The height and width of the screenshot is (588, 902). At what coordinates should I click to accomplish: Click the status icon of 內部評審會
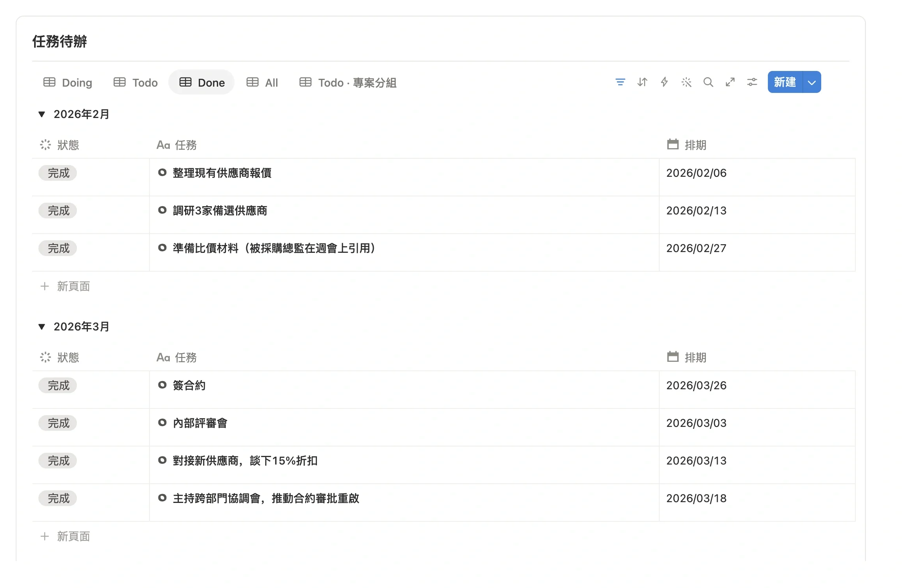162,423
